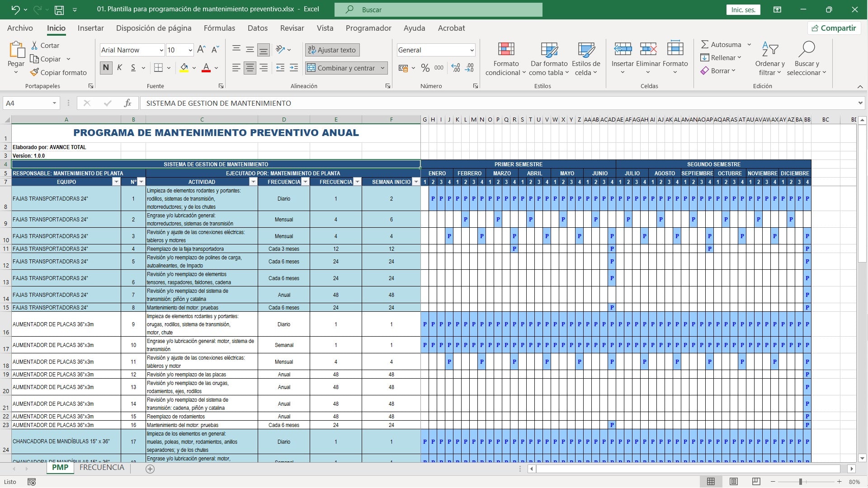Viewport: 868px width, 488px height.
Task: Click the increase decimals icon
Action: 456,68
